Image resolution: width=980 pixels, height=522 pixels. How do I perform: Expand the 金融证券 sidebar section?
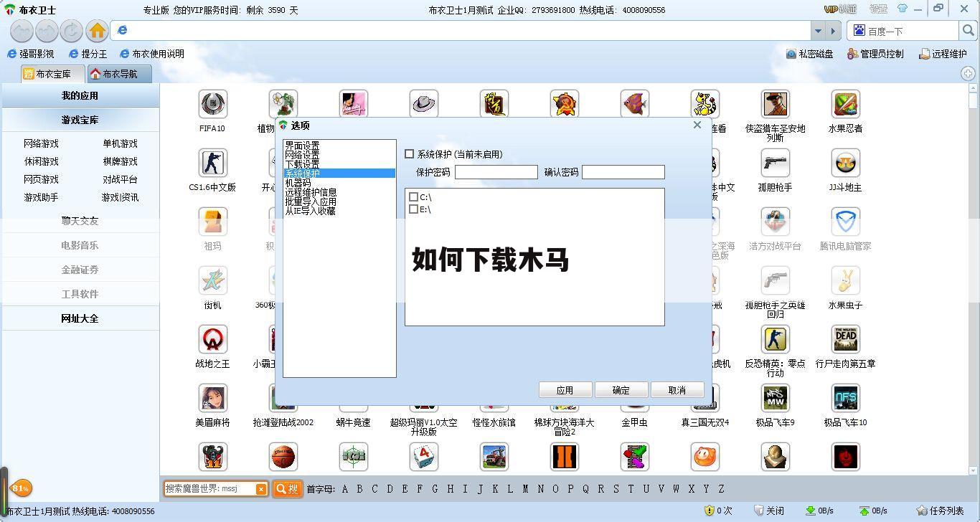pyautogui.click(x=80, y=270)
